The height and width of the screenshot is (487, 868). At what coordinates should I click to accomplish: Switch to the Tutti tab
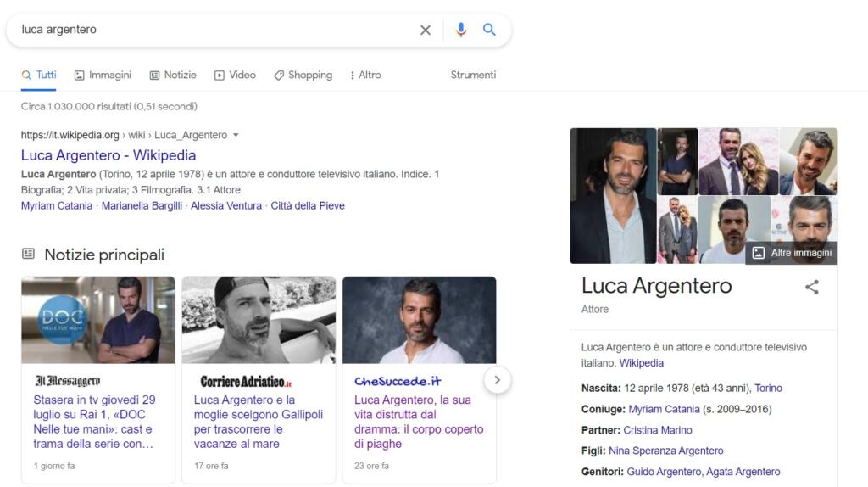39,75
